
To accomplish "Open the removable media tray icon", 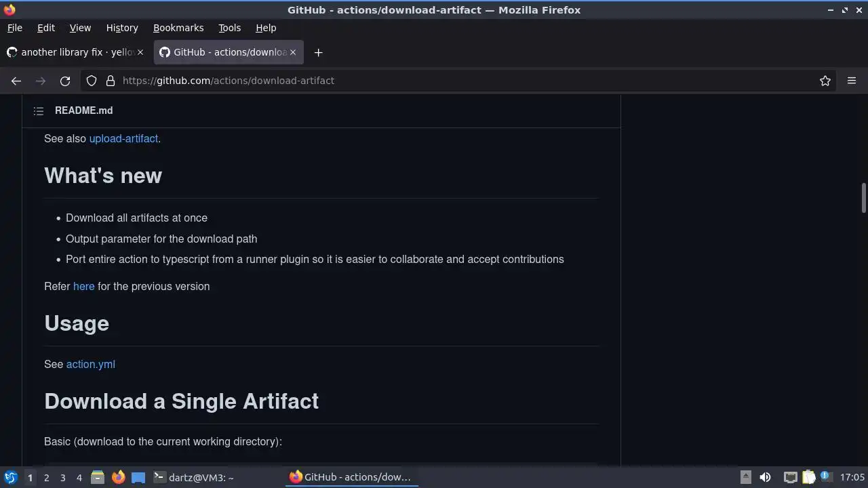I will (x=745, y=477).
